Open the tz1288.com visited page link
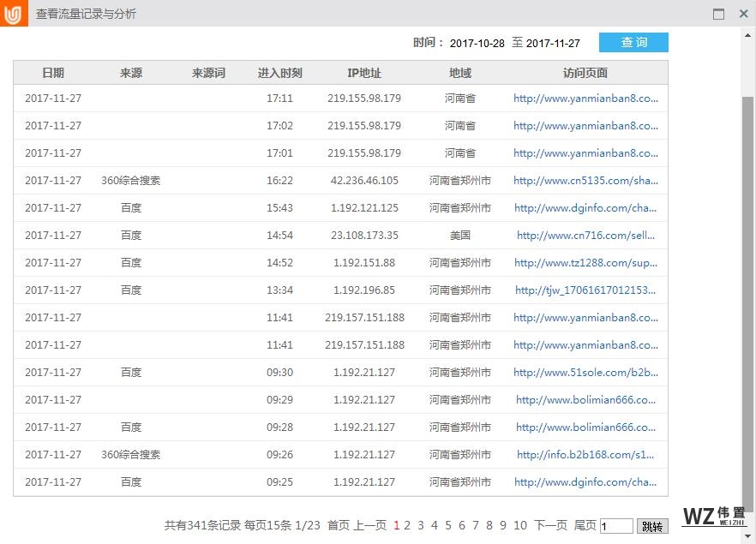 (586, 263)
